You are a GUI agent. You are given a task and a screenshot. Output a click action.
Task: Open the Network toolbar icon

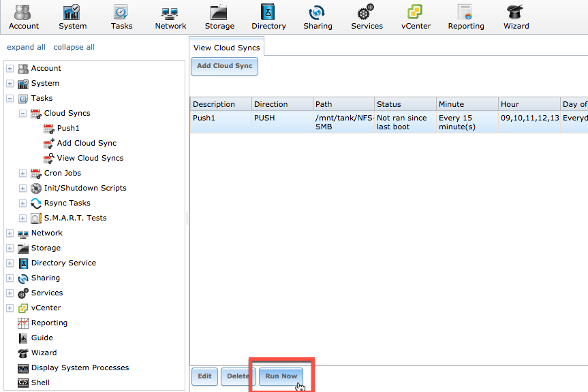click(x=170, y=17)
